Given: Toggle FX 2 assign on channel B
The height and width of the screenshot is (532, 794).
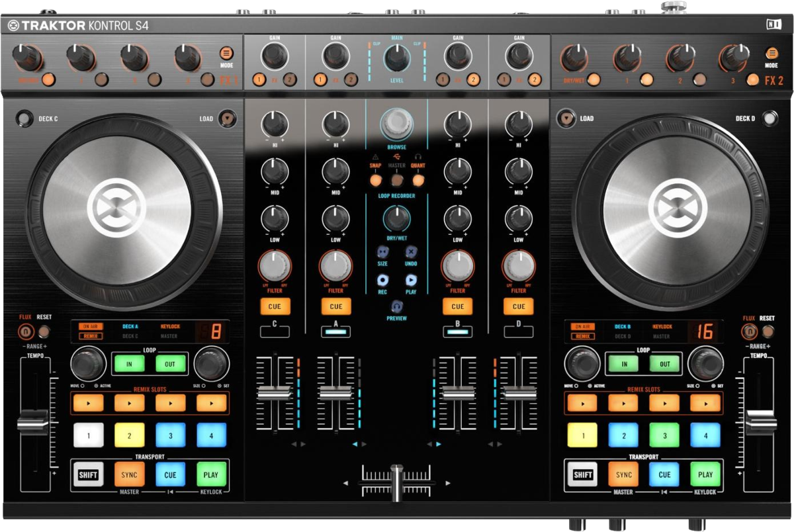Looking at the screenshot, I should (x=474, y=80).
